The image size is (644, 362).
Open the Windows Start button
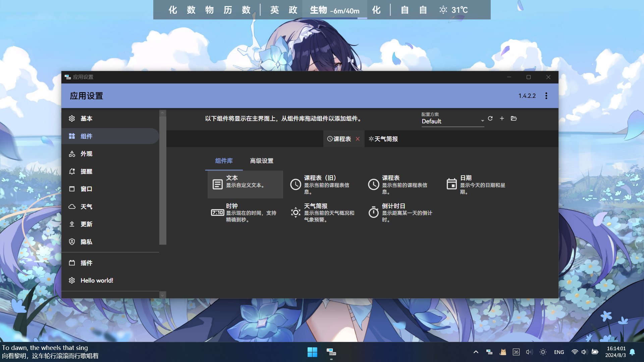(312, 352)
